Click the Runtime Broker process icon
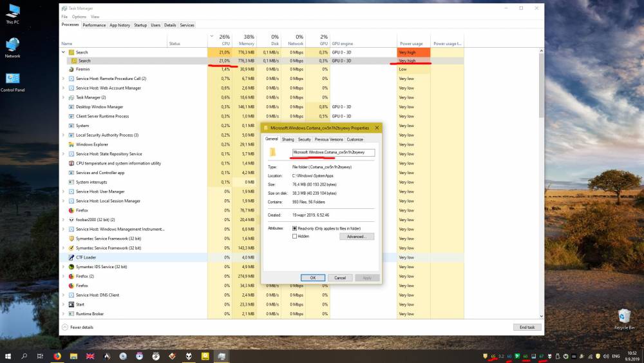 (71, 314)
